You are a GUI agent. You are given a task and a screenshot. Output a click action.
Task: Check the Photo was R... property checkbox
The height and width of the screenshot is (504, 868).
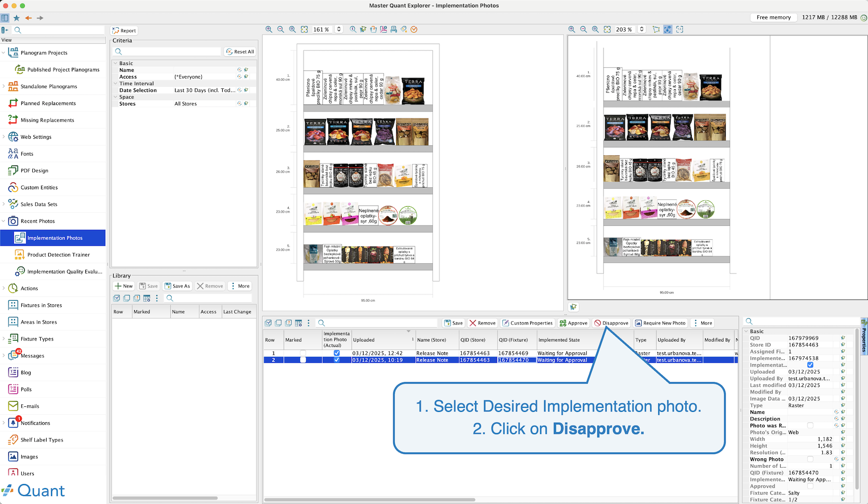(810, 425)
